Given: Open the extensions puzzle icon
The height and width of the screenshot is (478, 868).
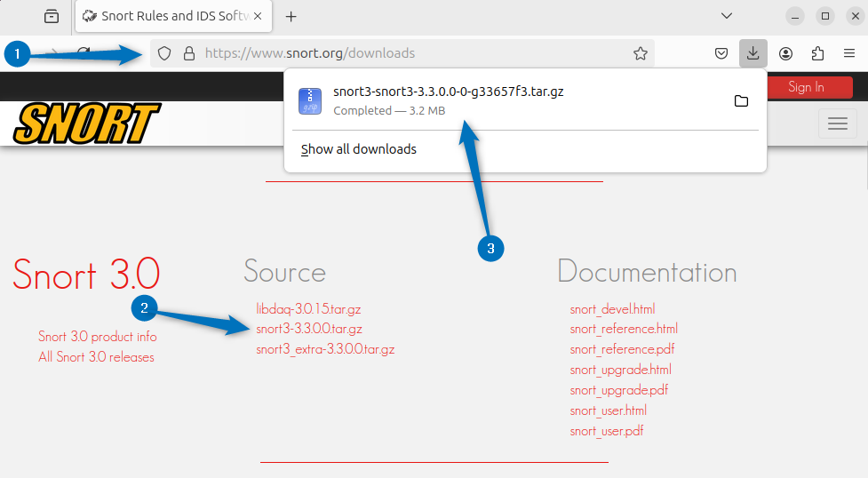Looking at the screenshot, I should coord(817,53).
